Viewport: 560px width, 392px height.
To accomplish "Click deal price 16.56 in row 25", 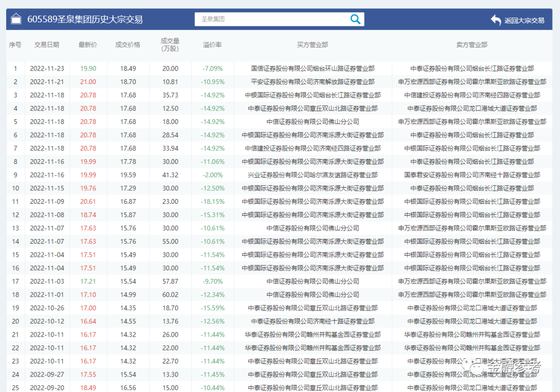I will click(x=128, y=388).
